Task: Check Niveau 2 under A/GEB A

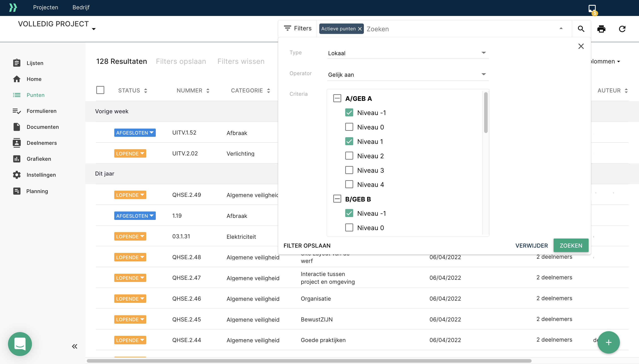Action: [x=349, y=155]
